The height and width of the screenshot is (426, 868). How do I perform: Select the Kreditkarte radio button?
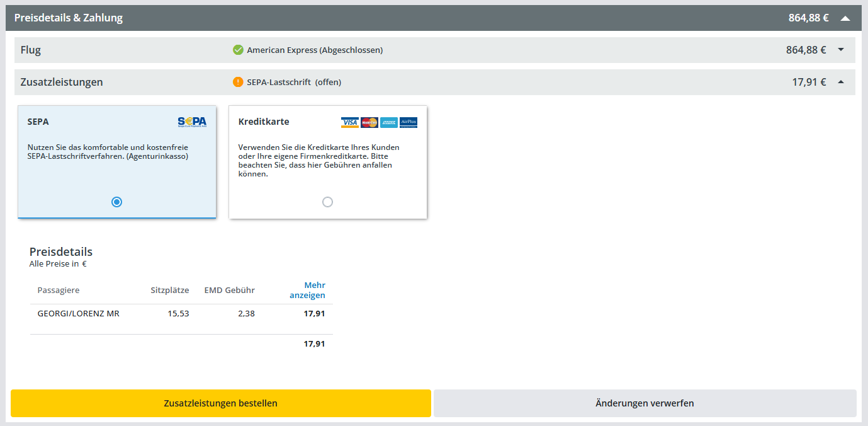(x=327, y=202)
